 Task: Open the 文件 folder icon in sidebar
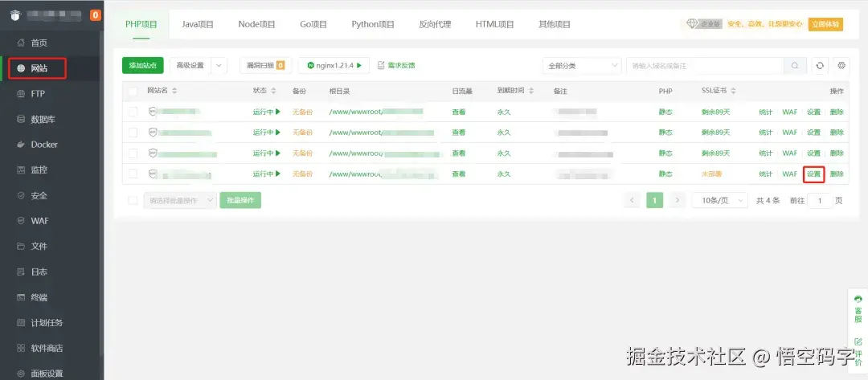21,246
